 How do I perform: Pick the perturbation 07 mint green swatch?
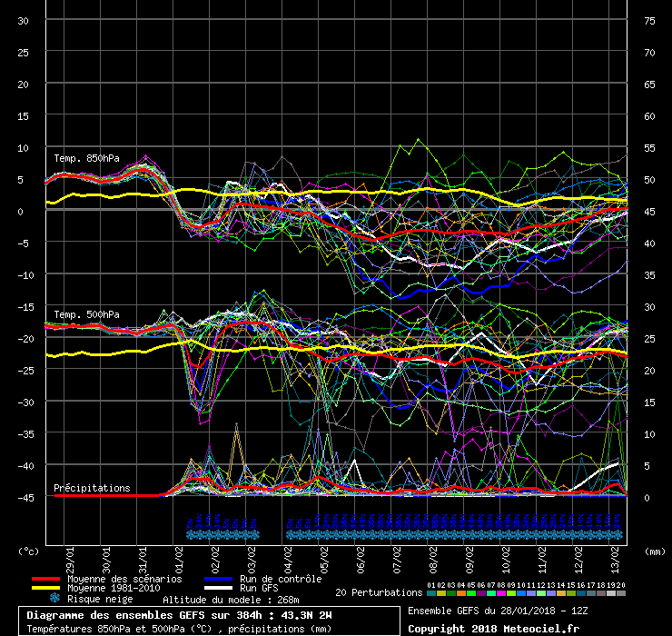click(x=491, y=593)
